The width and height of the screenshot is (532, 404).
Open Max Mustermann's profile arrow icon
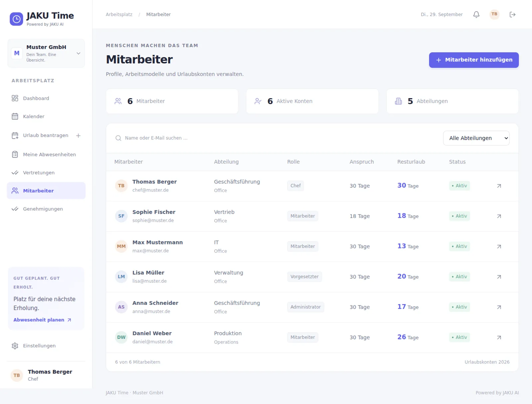[x=499, y=247]
